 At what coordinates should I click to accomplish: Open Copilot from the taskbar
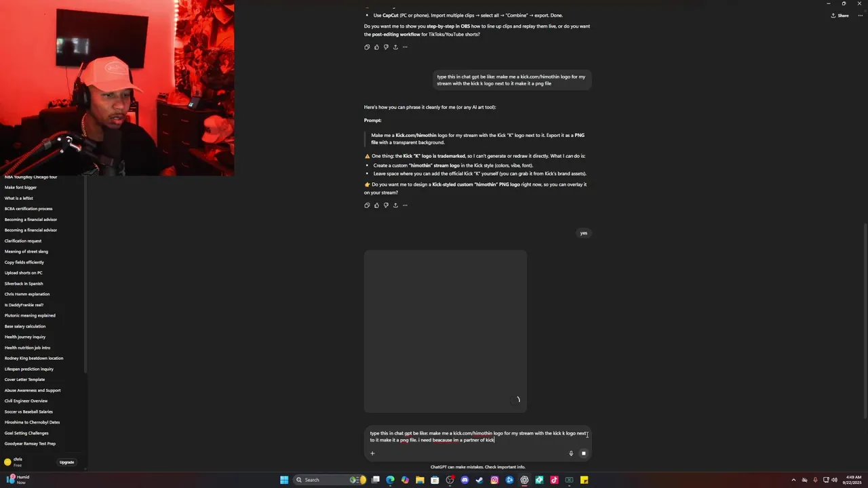[405, 480]
